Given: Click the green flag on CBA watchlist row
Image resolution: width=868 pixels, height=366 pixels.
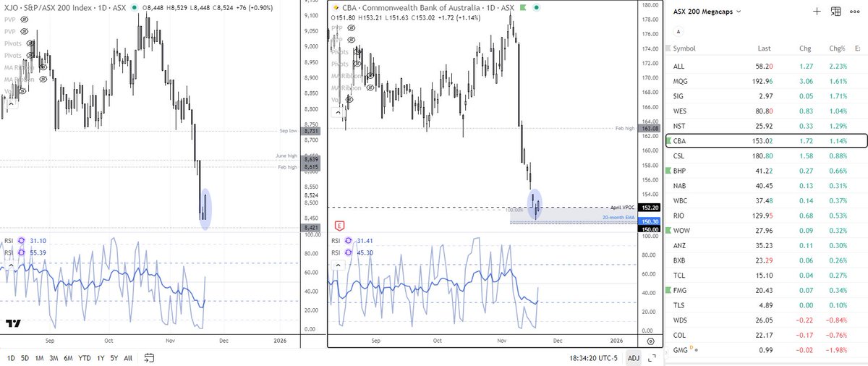Looking at the screenshot, I should (669, 141).
